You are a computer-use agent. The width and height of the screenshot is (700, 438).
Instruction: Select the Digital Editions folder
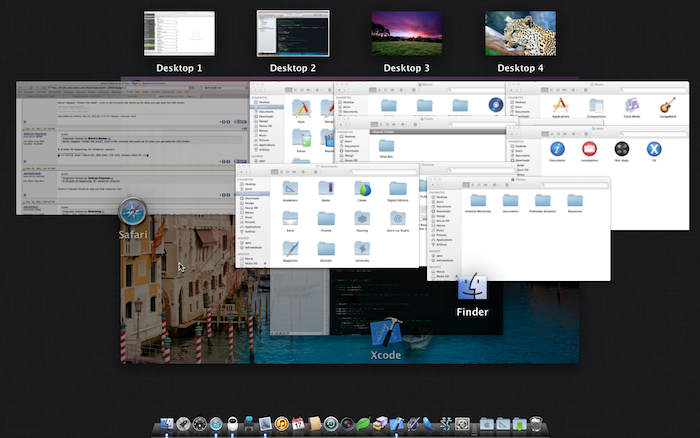tap(398, 189)
